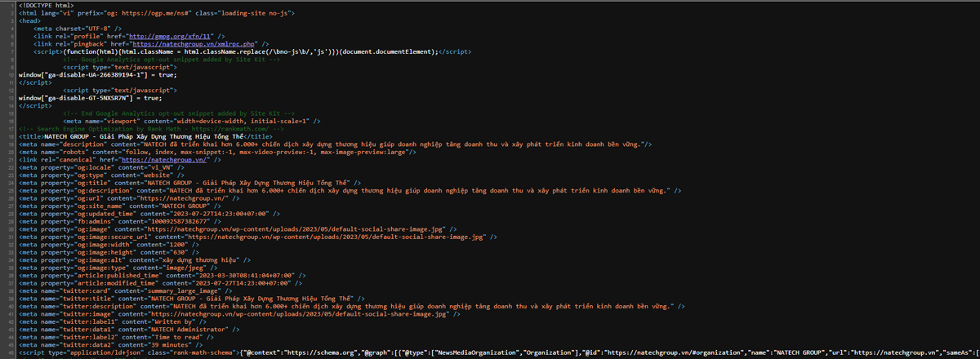Click the twitter:data2 39 minutes value

173,344
